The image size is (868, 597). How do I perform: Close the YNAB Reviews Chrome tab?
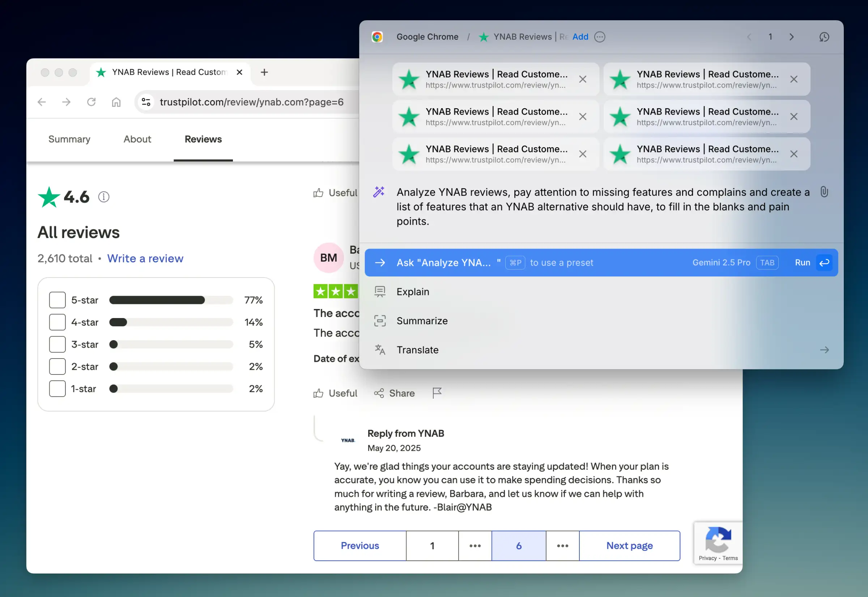click(240, 72)
